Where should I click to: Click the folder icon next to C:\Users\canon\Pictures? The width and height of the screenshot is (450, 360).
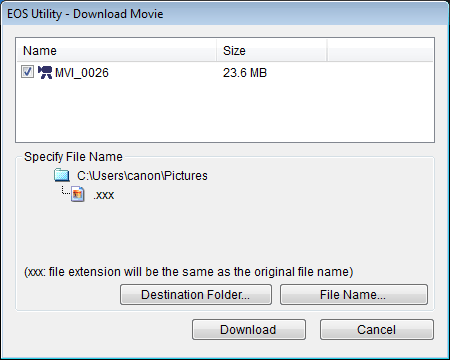click(62, 175)
